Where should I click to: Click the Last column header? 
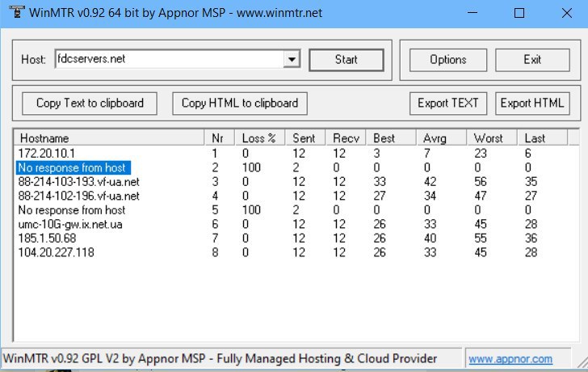[x=543, y=138]
